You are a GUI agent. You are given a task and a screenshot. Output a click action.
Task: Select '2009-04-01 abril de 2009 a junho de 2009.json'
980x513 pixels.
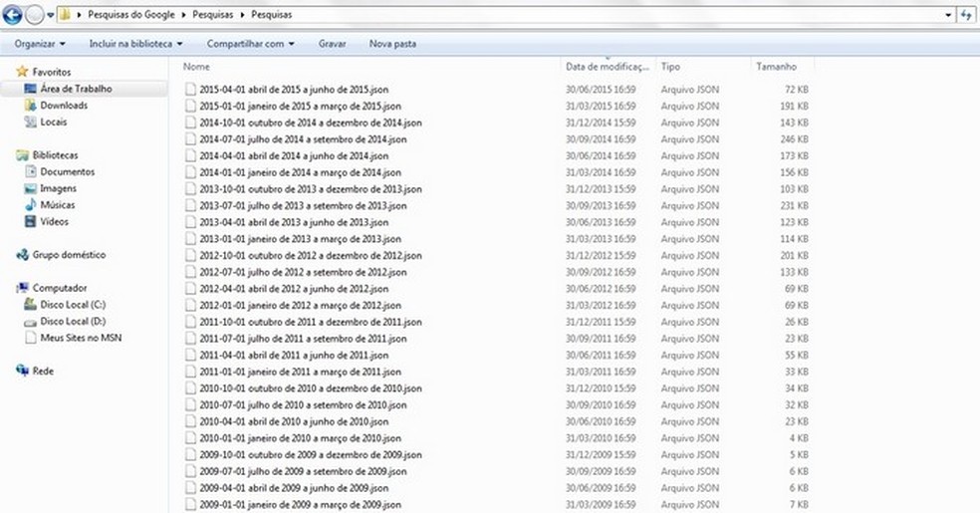click(294, 488)
